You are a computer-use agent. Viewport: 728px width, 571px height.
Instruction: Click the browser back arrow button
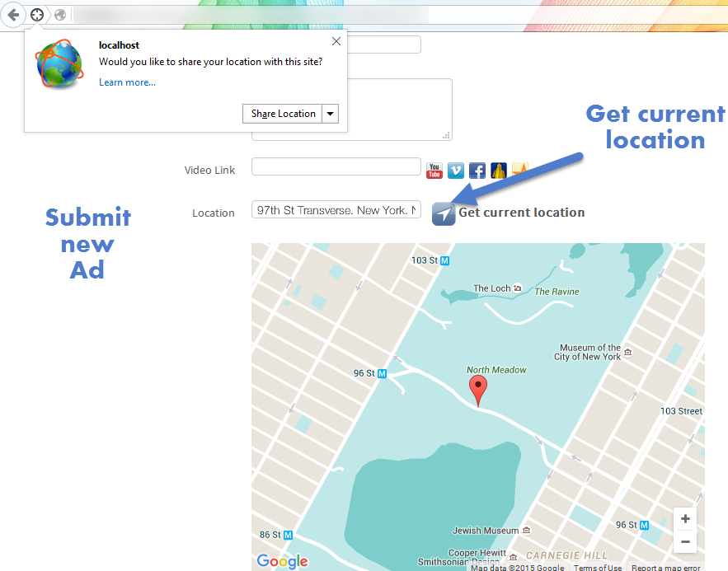(13, 15)
